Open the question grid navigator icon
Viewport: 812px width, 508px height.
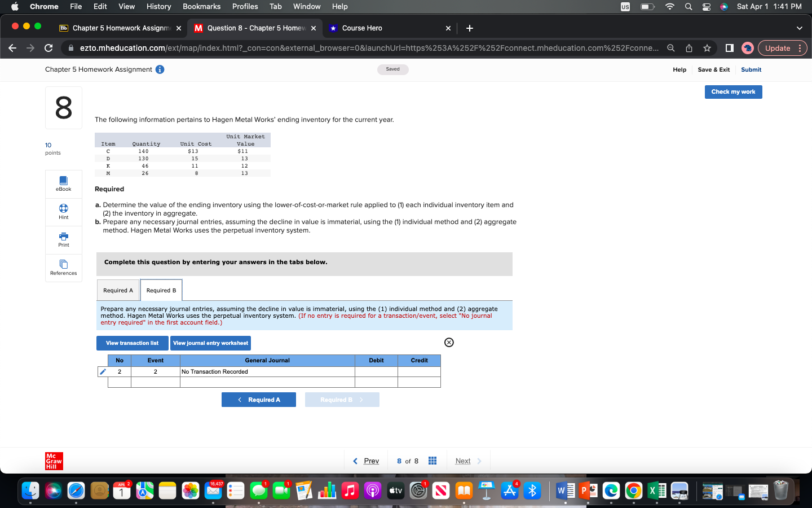[433, 461]
